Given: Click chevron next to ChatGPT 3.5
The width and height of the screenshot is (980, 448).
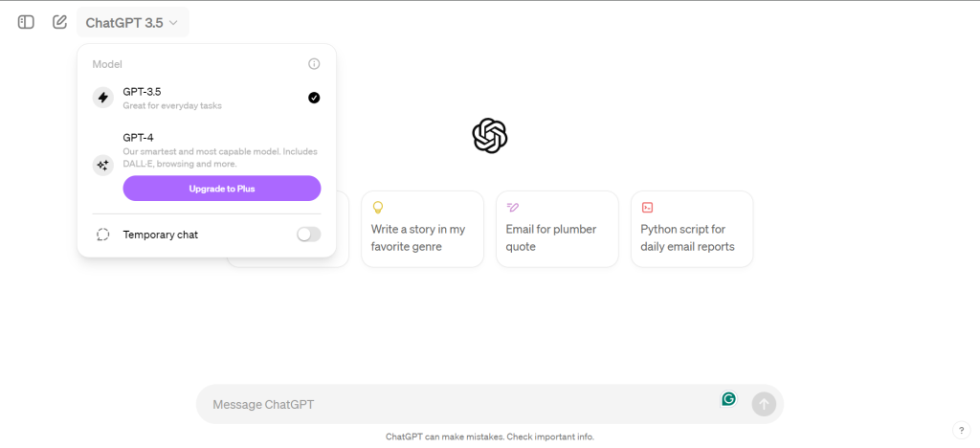Looking at the screenshot, I should [x=174, y=23].
